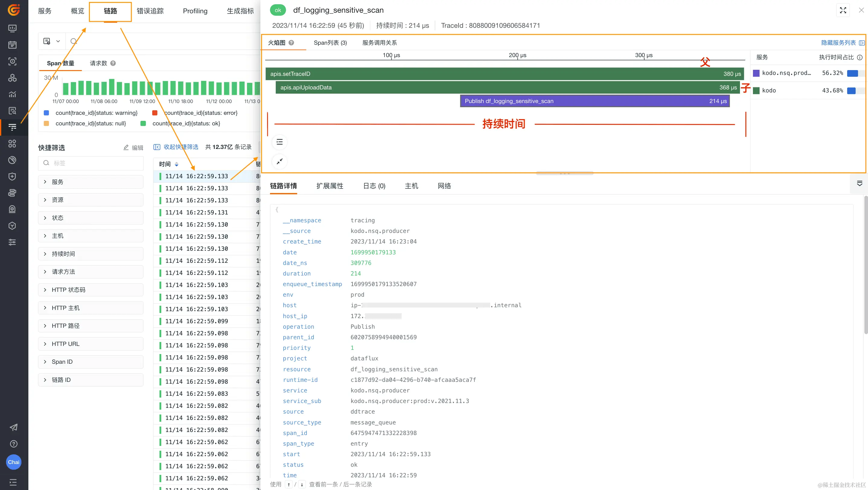The image size is (868, 490).
Task: Click the edit pencil for quick filters
Action: tap(126, 148)
